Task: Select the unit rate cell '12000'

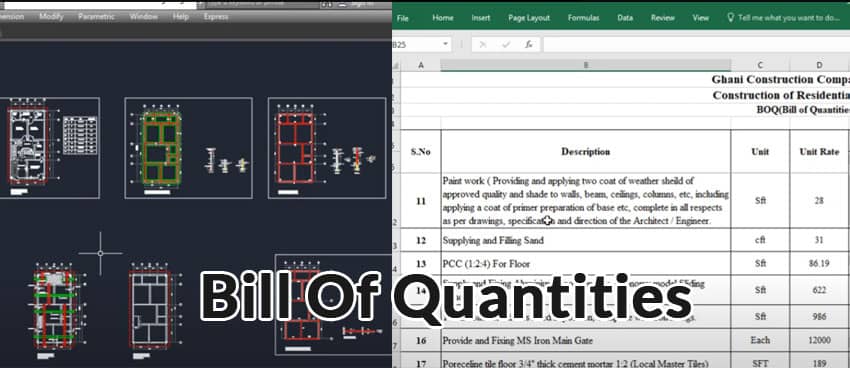Action: coord(819,340)
